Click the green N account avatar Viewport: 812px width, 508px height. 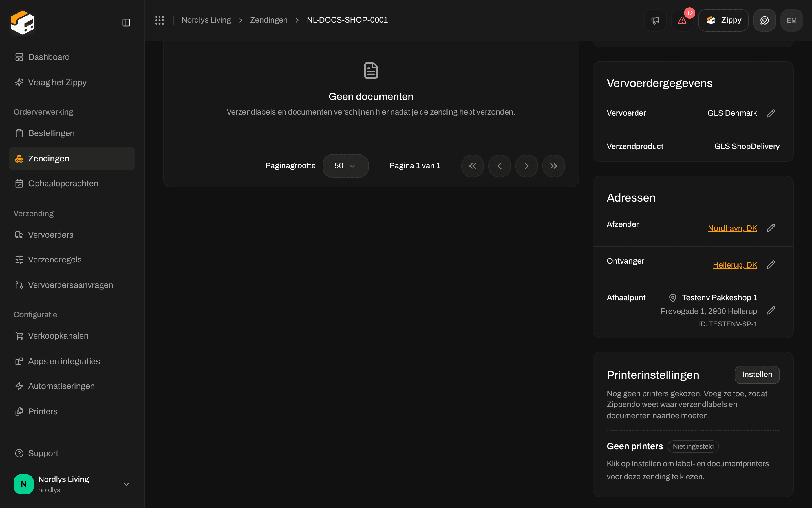point(23,484)
